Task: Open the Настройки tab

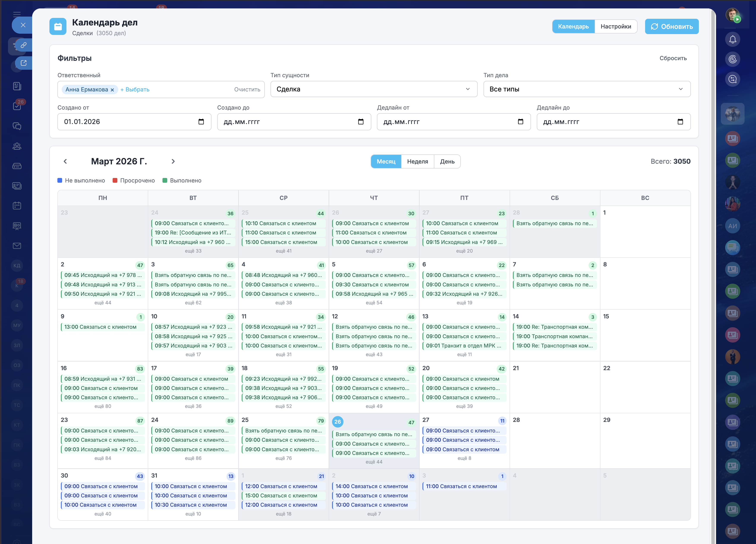Action: 615,26
